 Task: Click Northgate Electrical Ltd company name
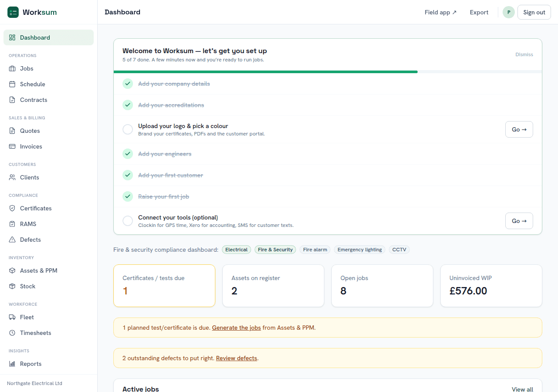click(34, 383)
